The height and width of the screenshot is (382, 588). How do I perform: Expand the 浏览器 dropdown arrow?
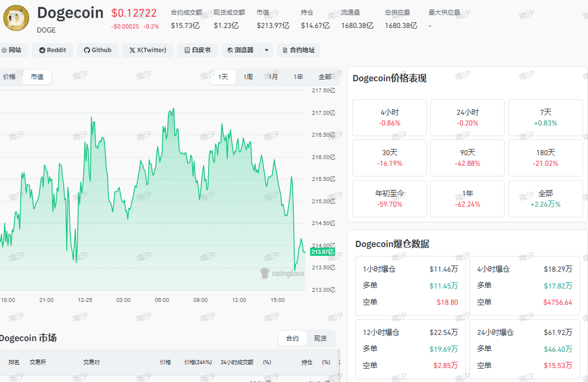[266, 50]
